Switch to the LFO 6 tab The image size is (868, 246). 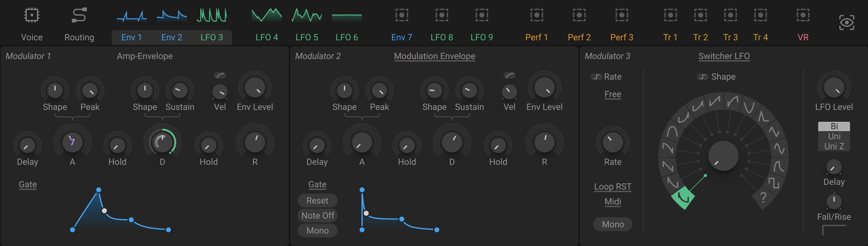(x=347, y=37)
